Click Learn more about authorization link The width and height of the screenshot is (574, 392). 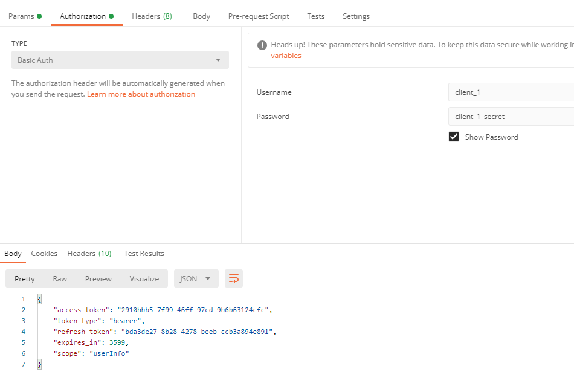point(141,94)
